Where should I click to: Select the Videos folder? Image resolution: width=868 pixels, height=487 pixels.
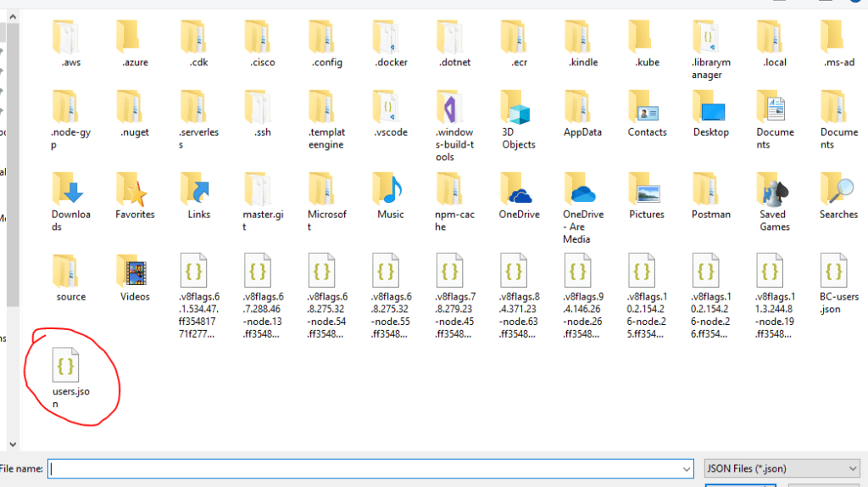click(134, 271)
